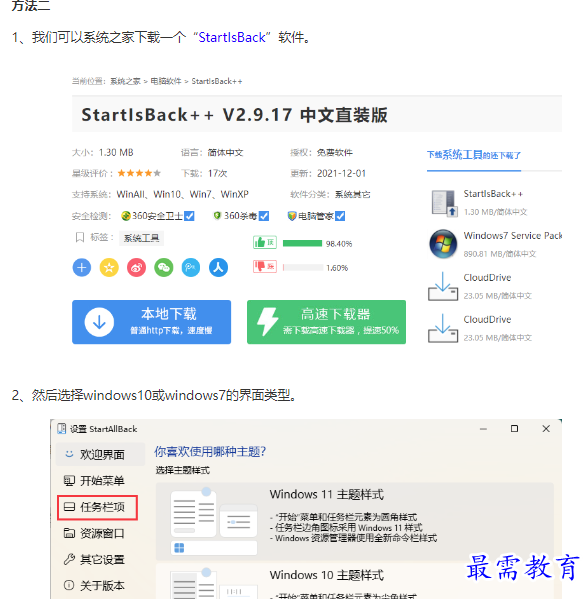Click the Windows7 Service Pack logo icon

pos(443,244)
